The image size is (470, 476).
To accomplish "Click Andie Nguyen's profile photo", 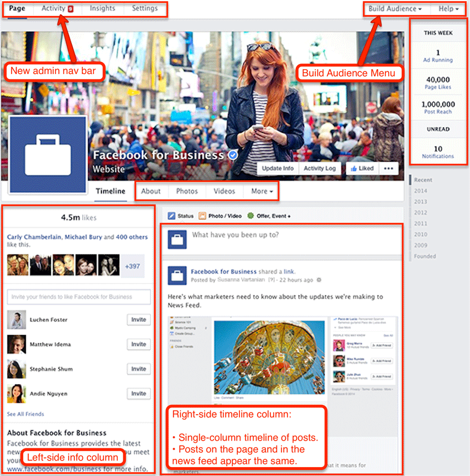I will 17,394.
